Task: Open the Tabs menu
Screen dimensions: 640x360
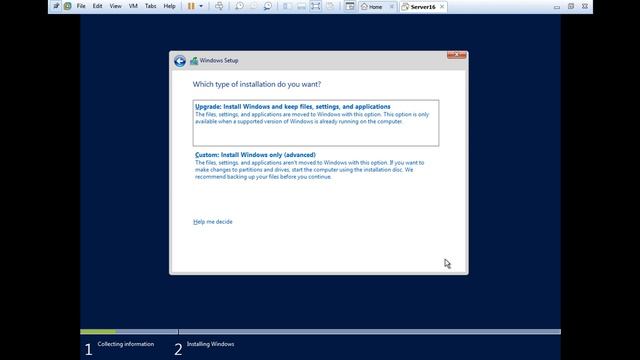Action: (151, 6)
